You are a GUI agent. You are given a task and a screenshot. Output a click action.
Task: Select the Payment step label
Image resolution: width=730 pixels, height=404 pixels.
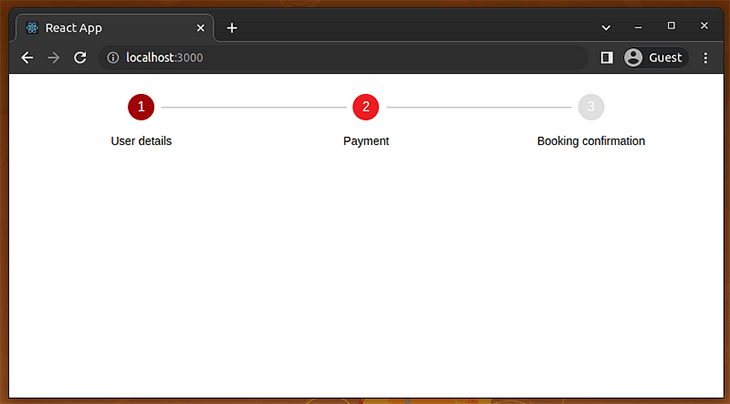click(366, 141)
